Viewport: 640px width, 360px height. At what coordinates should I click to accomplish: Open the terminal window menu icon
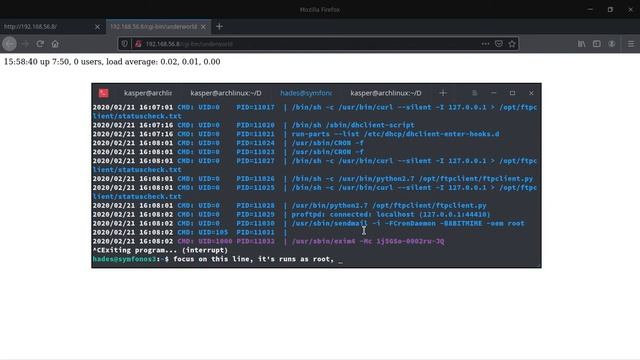(474, 93)
